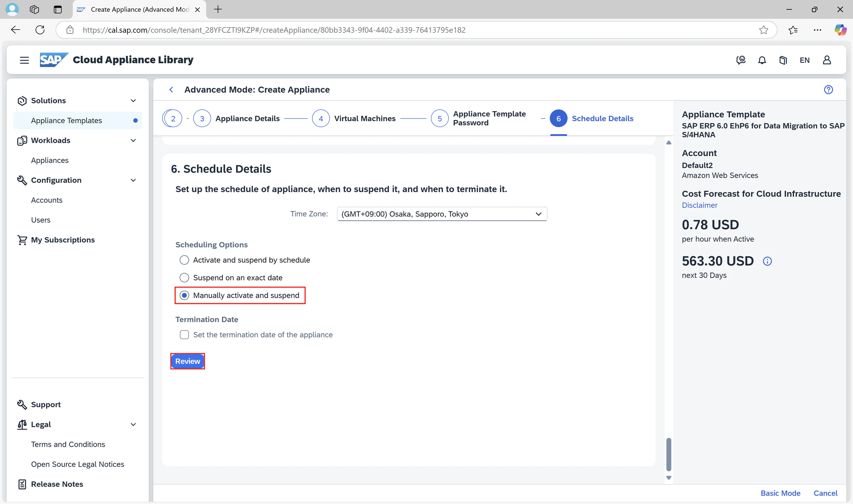Open the Copilot icon in the browser

(x=840, y=30)
